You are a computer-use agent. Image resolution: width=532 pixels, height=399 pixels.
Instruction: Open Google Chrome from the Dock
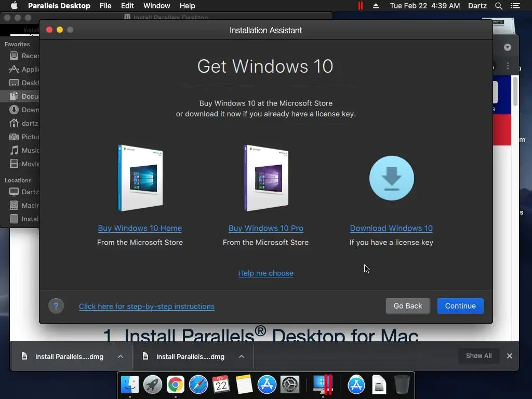click(175, 385)
